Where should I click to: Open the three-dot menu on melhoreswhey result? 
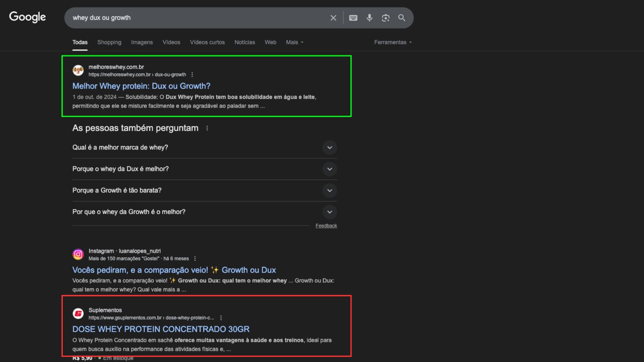pyautogui.click(x=192, y=74)
